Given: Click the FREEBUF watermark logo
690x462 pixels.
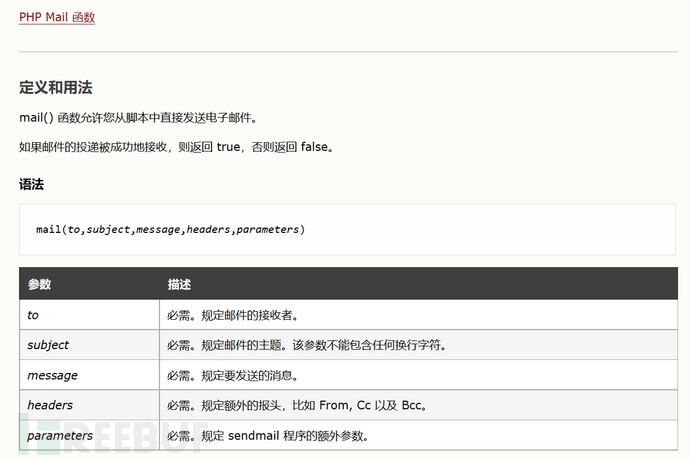Looking at the screenshot, I should pyautogui.click(x=112, y=437).
